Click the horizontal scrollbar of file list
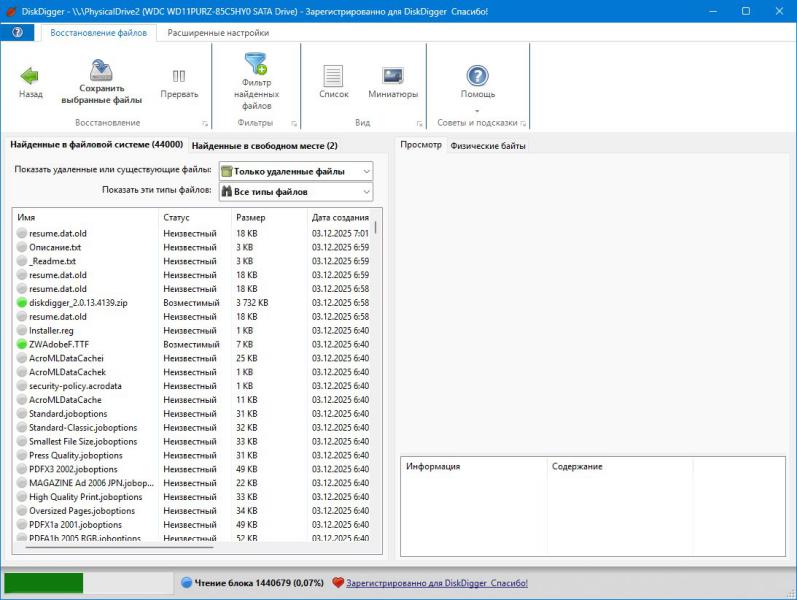The height and width of the screenshot is (600, 797). tap(120, 546)
